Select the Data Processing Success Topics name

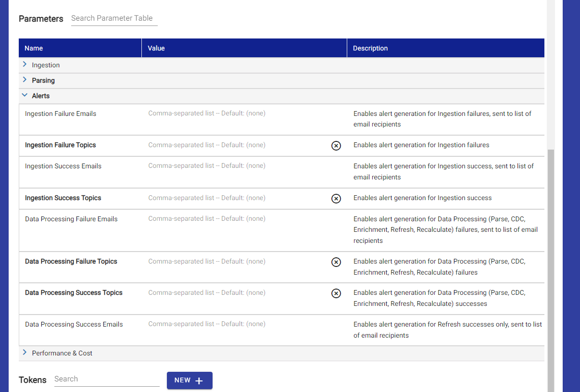click(74, 293)
